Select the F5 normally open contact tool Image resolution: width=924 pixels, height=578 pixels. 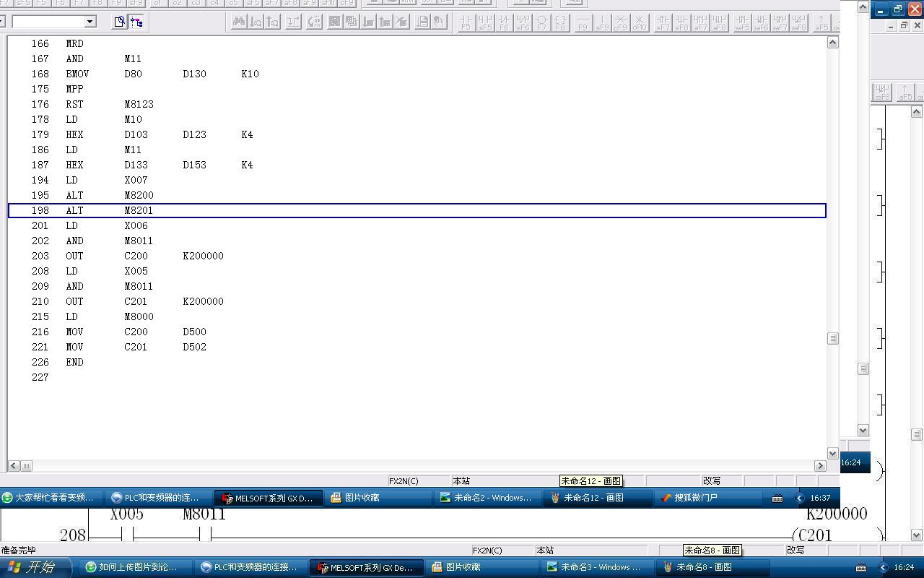coord(466,22)
